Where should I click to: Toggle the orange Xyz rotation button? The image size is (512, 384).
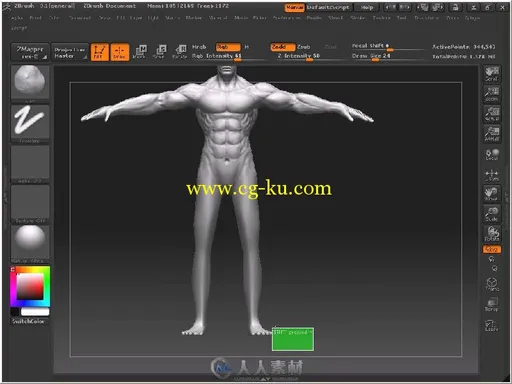point(492,249)
